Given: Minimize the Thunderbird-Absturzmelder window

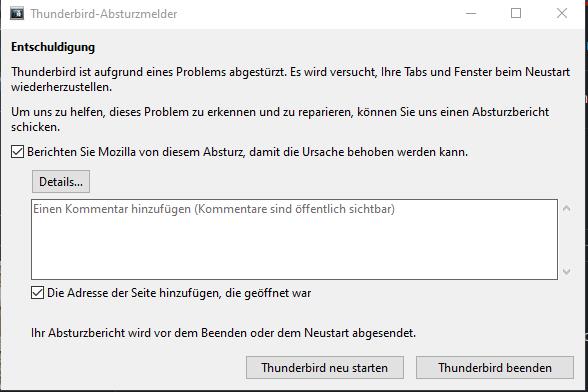Looking at the screenshot, I should coord(471,14).
